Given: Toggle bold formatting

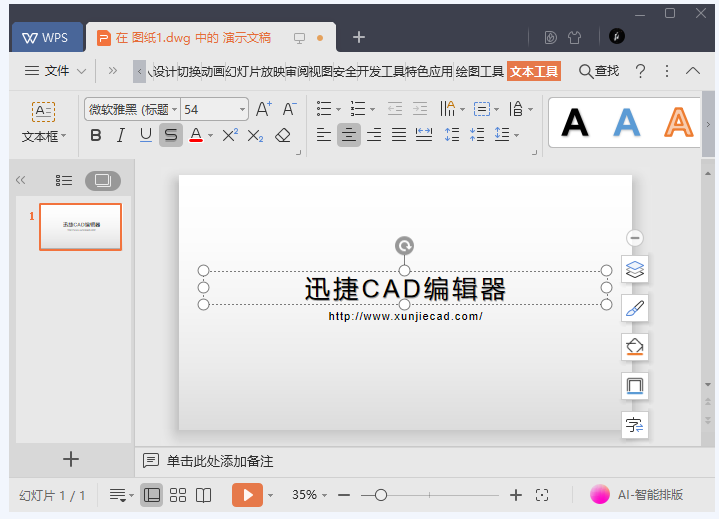Looking at the screenshot, I should coord(96,135).
